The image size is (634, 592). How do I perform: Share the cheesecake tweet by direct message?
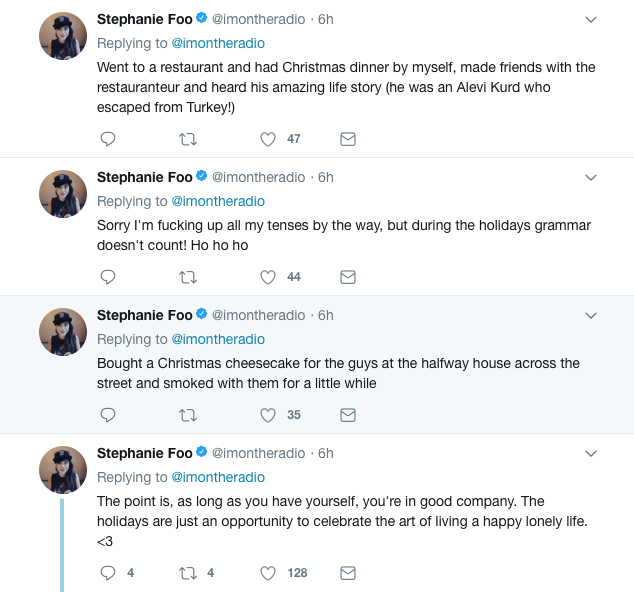348,415
